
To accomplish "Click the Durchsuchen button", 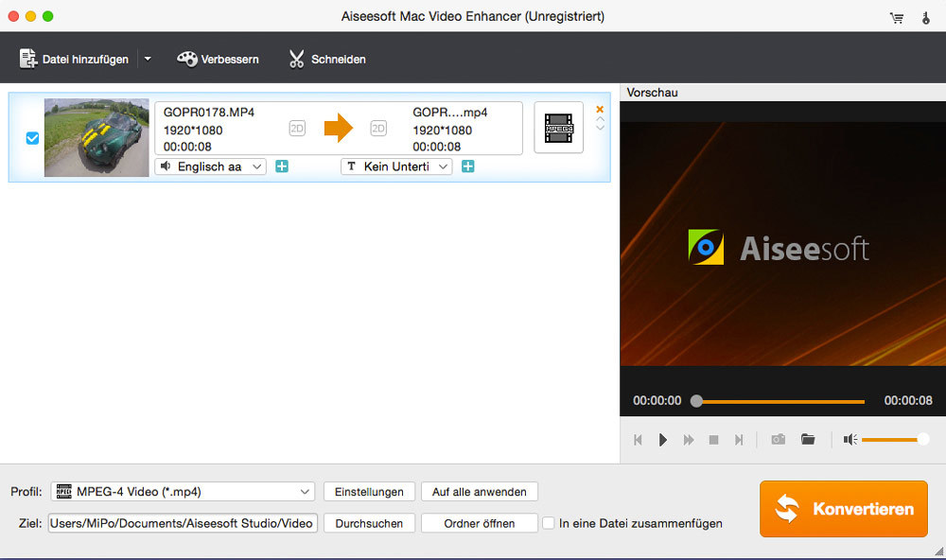I will pyautogui.click(x=369, y=523).
